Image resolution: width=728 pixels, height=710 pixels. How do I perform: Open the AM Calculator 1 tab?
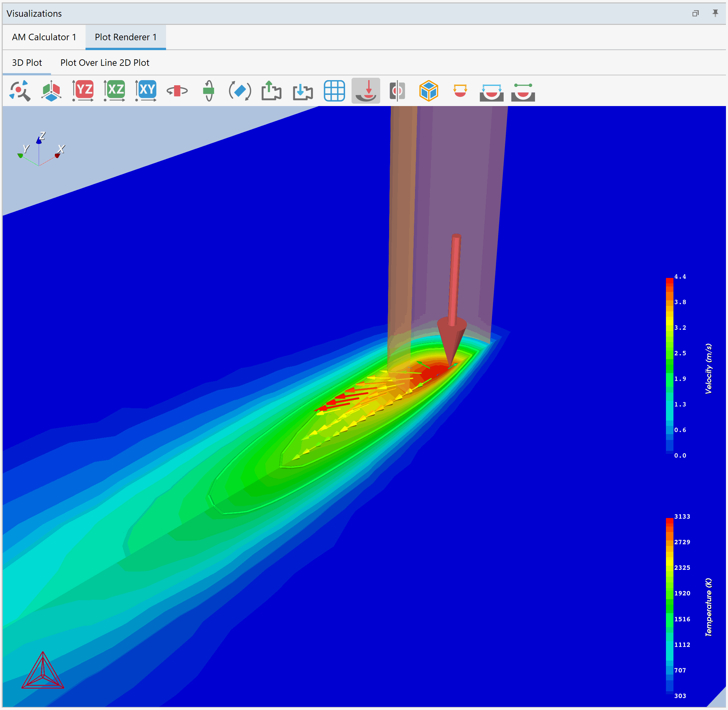(x=44, y=37)
